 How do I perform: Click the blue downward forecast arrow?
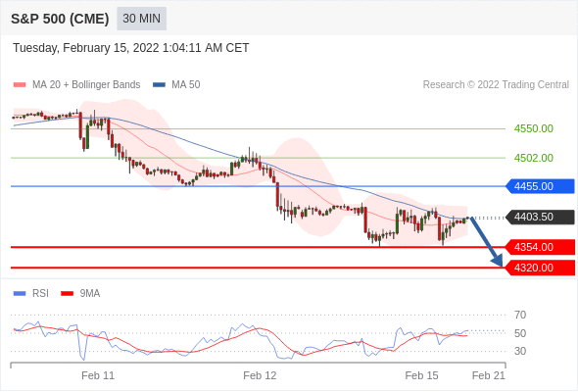[x=487, y=242]
